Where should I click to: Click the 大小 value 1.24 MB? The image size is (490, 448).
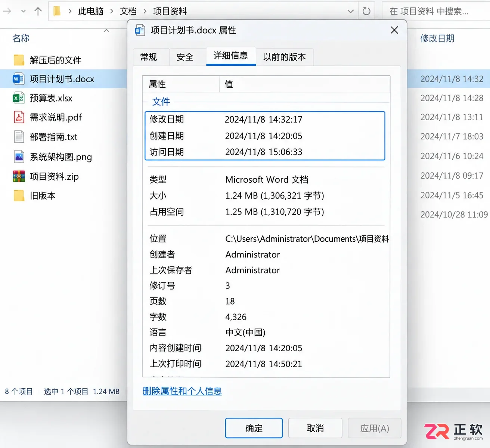coord(275,195)
